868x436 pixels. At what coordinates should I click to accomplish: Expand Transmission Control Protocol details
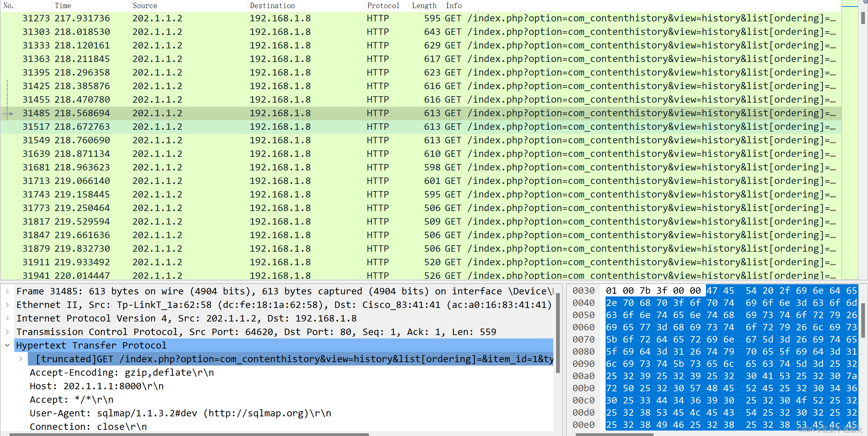[x=7, y=332]
